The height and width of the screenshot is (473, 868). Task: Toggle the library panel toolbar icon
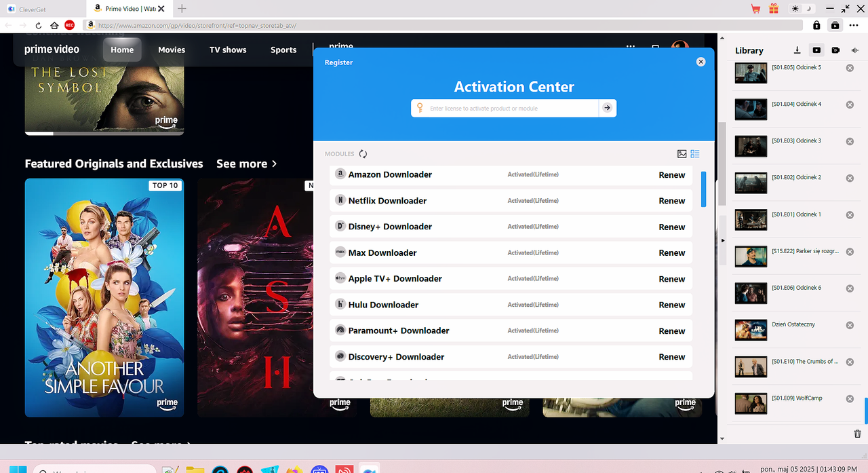point(835,25)
